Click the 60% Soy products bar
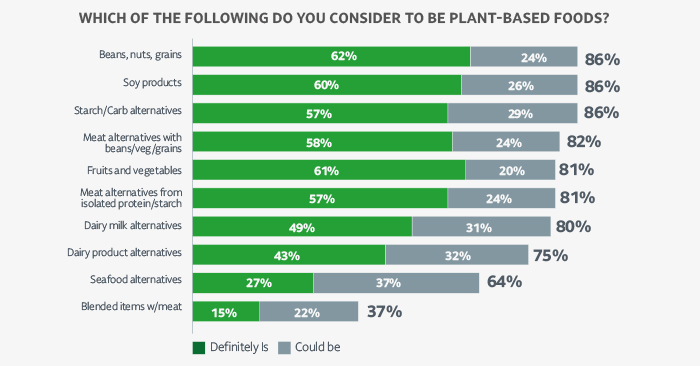The width and height of the screenshot is (700, 366). (x=327, y=85)
